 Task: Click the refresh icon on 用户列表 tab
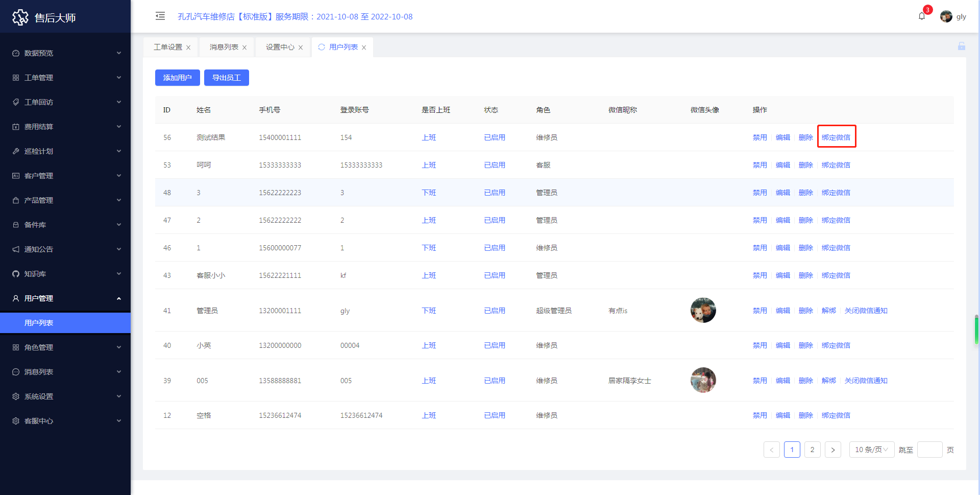pos(322,47)
